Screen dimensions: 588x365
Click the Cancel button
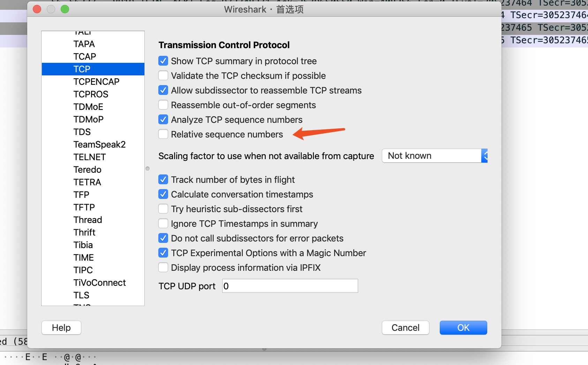tap(405, 328)
